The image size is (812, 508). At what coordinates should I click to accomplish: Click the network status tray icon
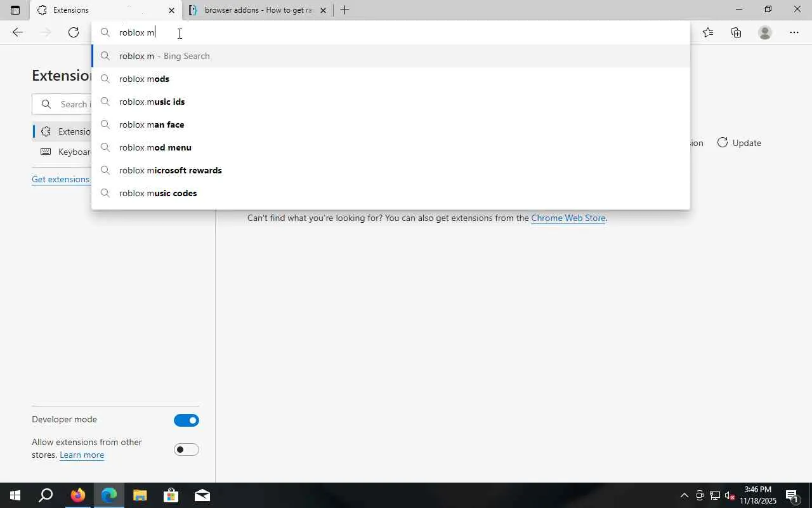pos(715,495)
